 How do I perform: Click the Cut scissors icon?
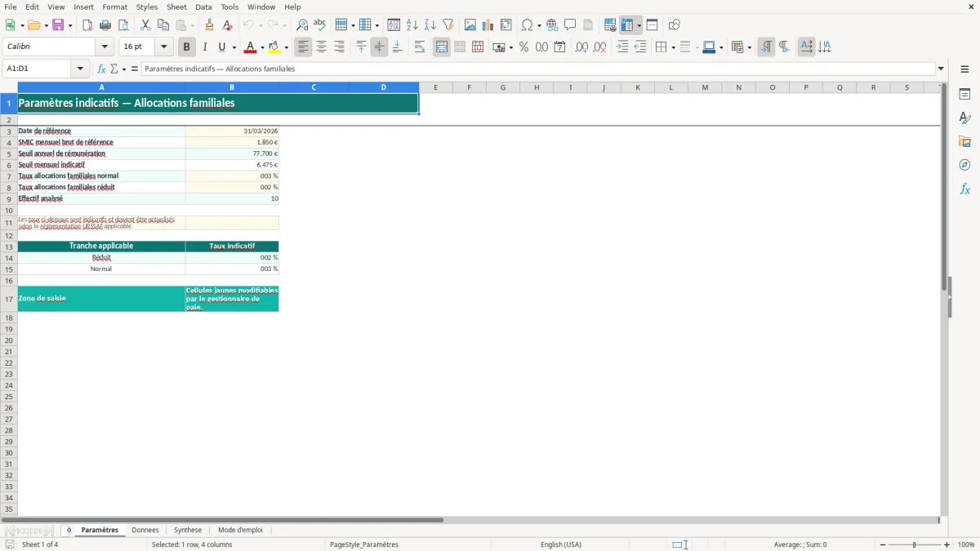(x=145, y=25)
